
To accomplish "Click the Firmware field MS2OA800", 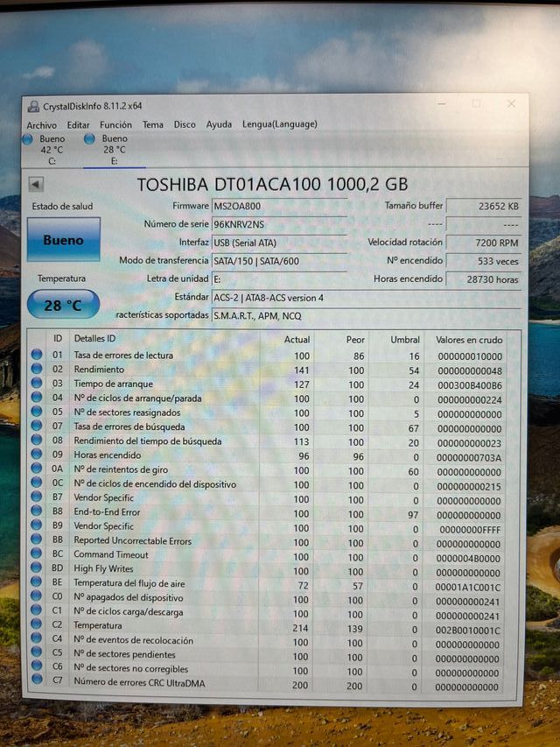I will (279, 206).
